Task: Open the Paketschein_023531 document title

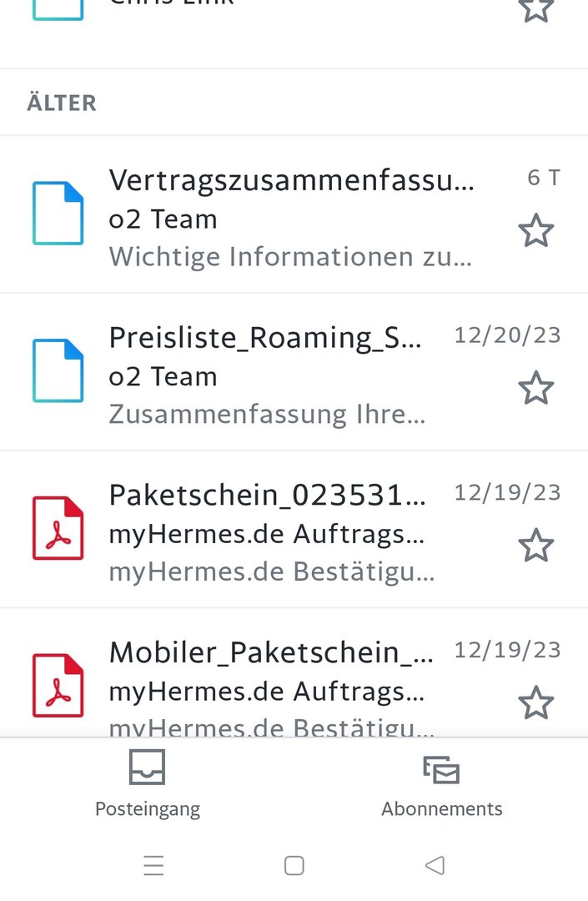Action: tap(267, 495)
